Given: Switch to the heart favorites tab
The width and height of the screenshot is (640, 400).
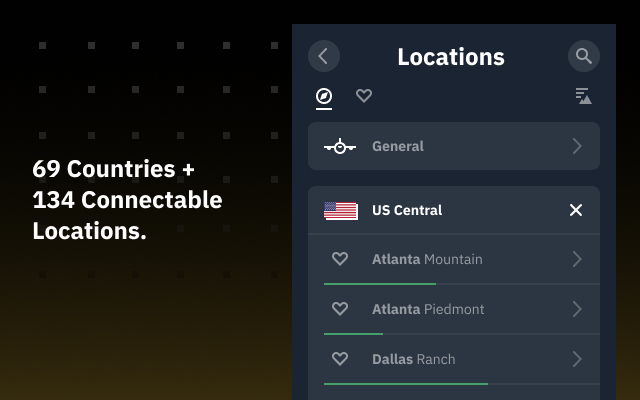Looking at the screenshot, I should pyautogui.click(x=364, y=96).
